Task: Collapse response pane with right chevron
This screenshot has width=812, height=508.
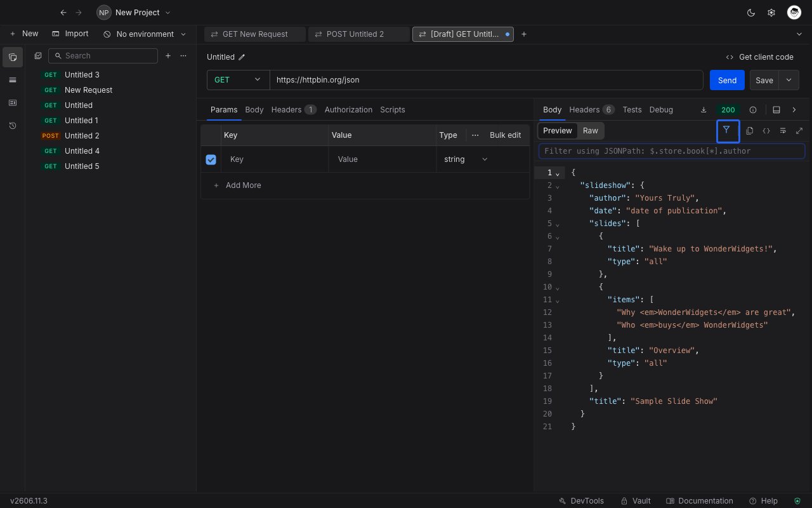Action: pos(794,110)
